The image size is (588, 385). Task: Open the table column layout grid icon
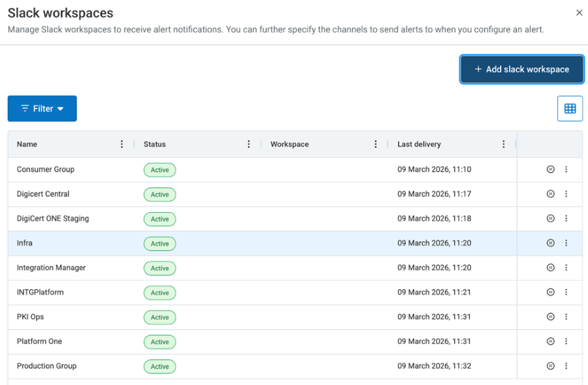point(570,109)
